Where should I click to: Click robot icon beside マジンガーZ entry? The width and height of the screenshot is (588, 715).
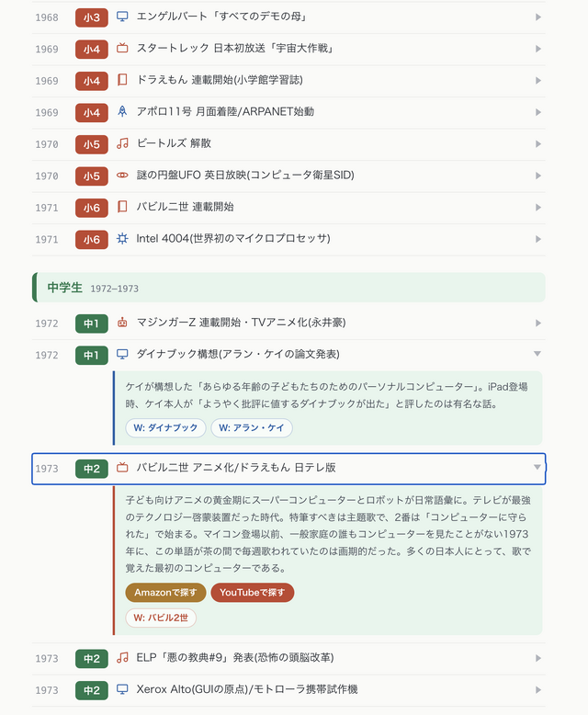tap(122, 323)
